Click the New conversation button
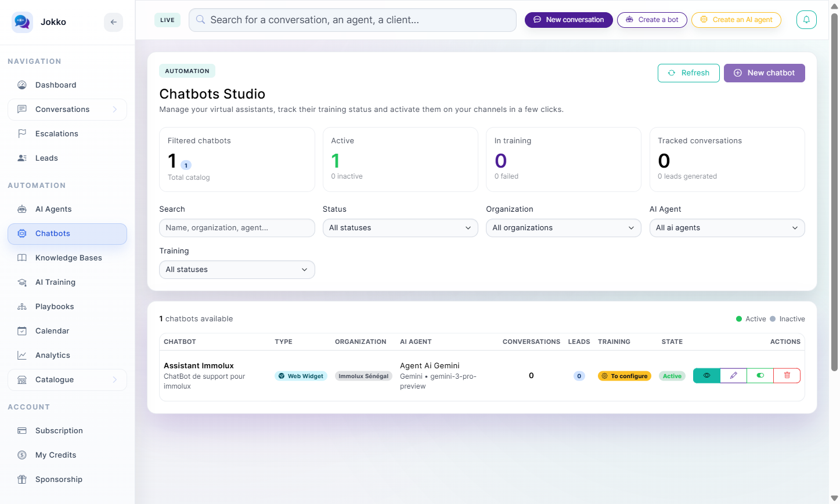 569,20
